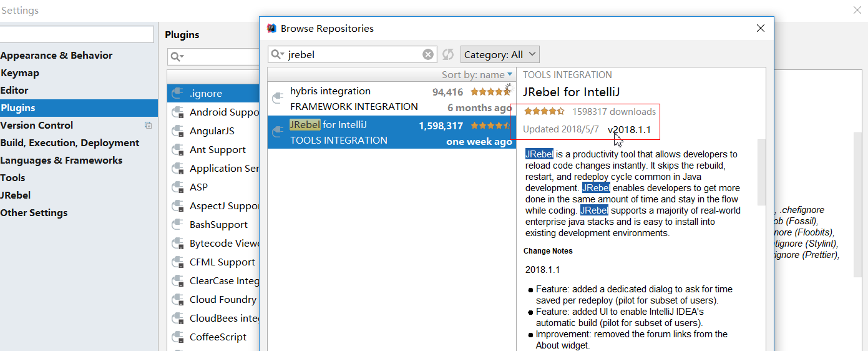Click the refresh repositories icon
The image size is (868, 351).
click(447, 54)
